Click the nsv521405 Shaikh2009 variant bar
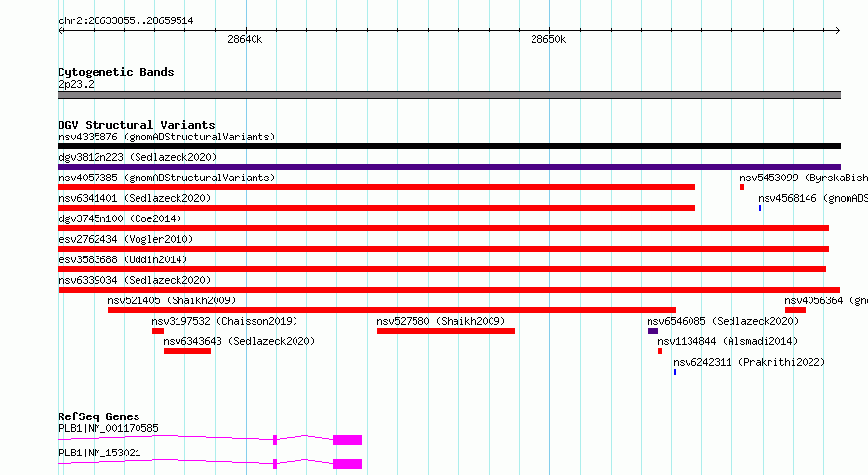868x475 pixels. coord(392,310)
